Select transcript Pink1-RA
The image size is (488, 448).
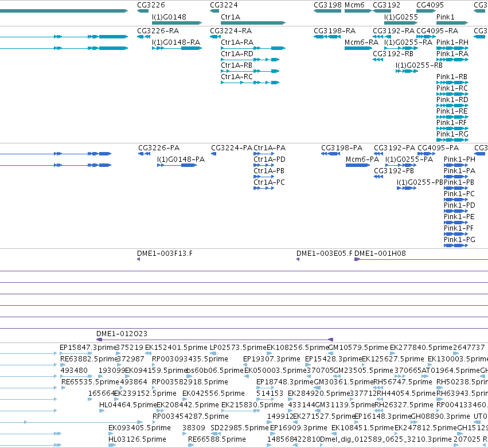click(x=452, y=54)
